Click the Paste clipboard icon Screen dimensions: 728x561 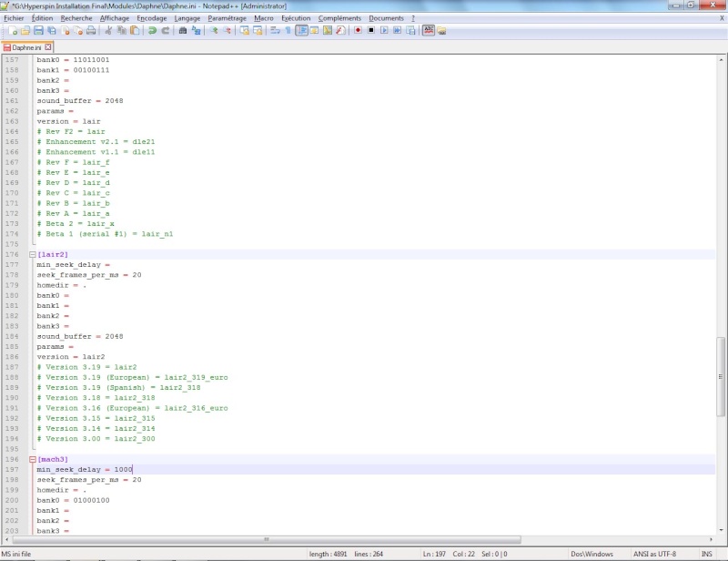(x=135, y=31)
